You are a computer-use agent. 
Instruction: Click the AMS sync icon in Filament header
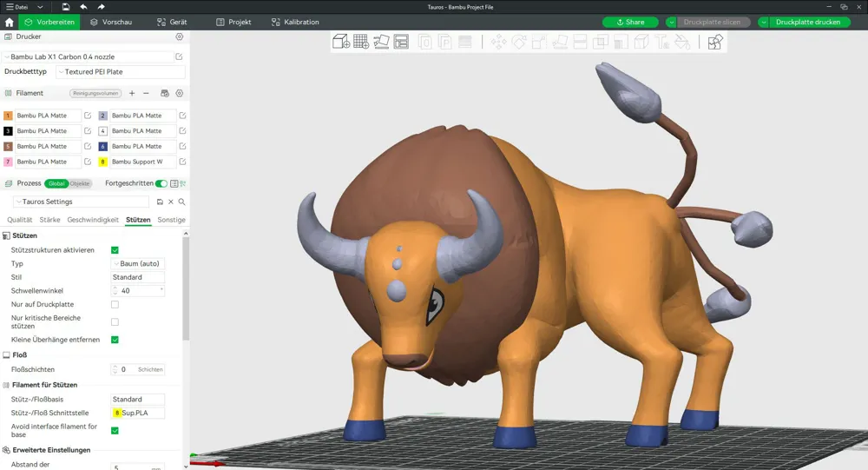coord(164,93)
